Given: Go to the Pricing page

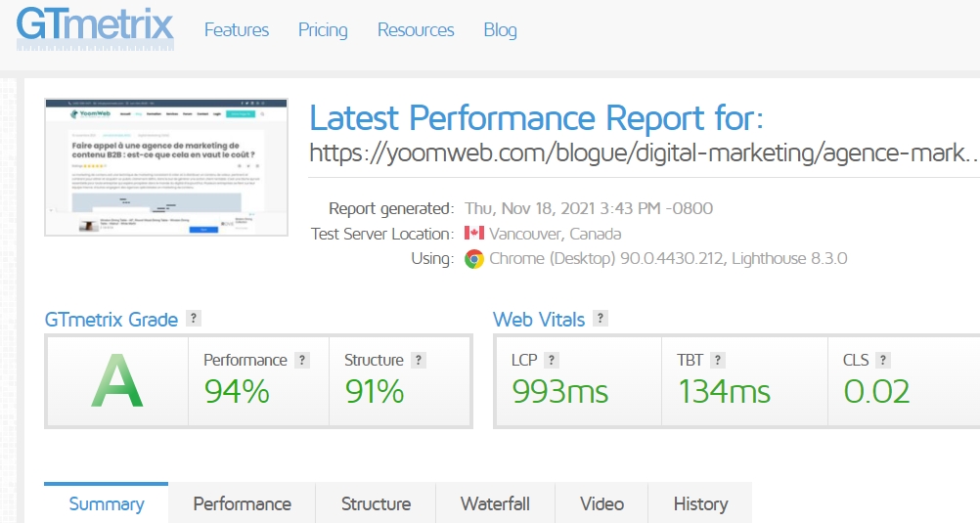Looking at the screenshot, I should (x=323, y=30).
